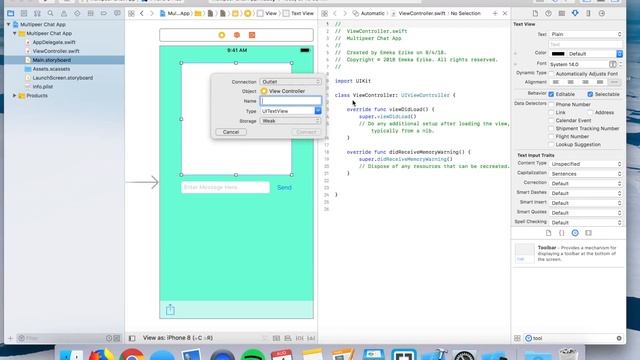
Task: Enable Link data detector
Action: [x=551, y=112]
